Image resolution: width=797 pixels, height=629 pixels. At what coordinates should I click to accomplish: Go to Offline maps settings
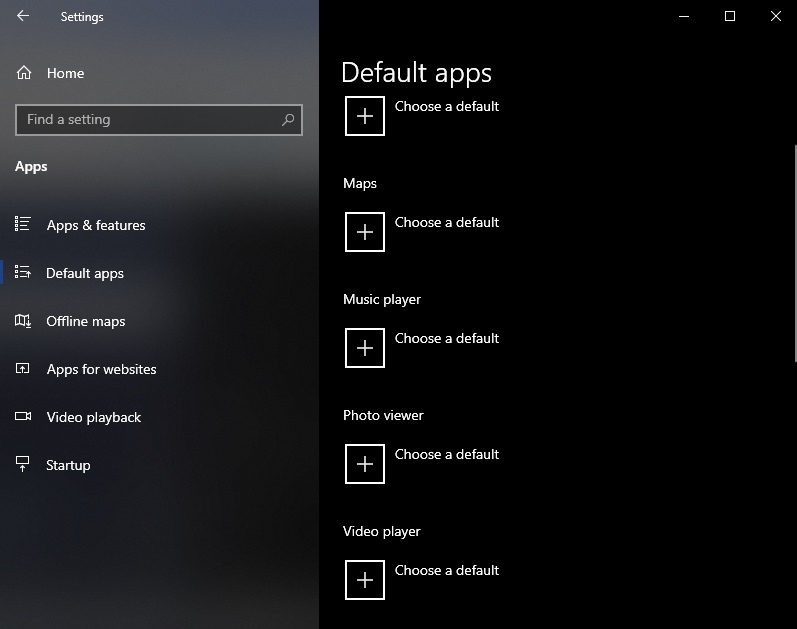(x=85, y=321)
